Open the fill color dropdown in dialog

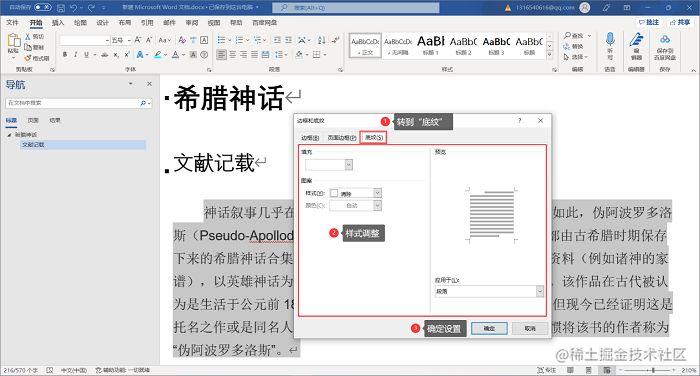(349, 165)
